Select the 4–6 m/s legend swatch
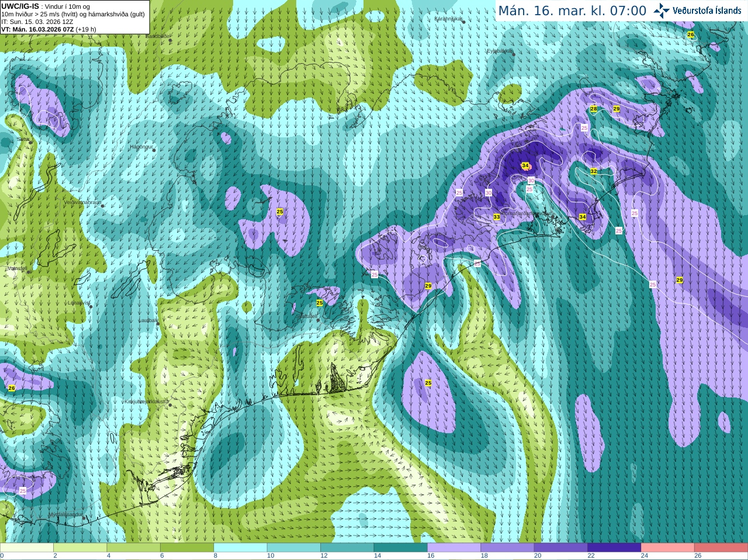The width and height of the screenshot is (748, 560). click(134, 547)
